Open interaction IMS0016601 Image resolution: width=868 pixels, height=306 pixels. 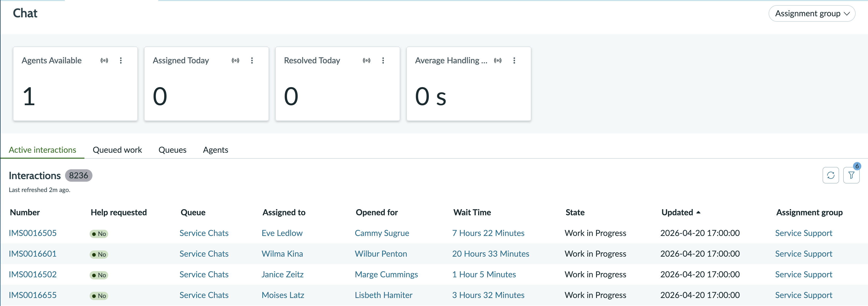33,254
